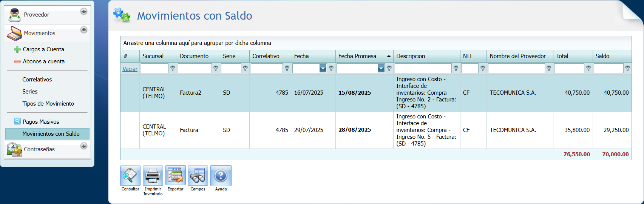Click the Campos binoculars icon
Screen dimensions: 644x204
tap(198, 176)
